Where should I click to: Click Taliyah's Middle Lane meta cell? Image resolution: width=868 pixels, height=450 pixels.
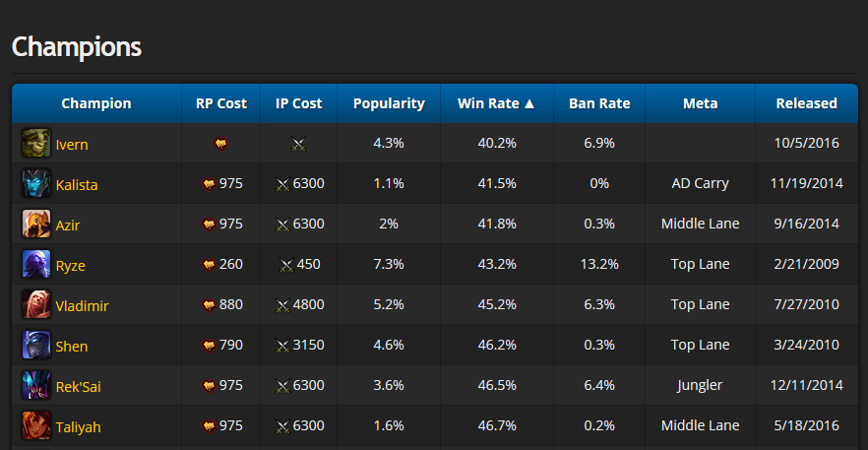(x=700, y=426)
